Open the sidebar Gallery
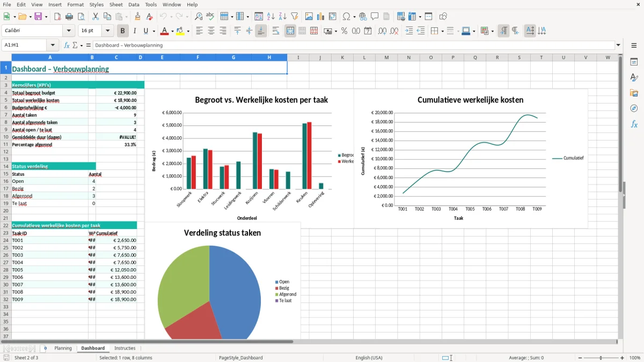Viewport: 644px width, 362px height. pos(634,93)
